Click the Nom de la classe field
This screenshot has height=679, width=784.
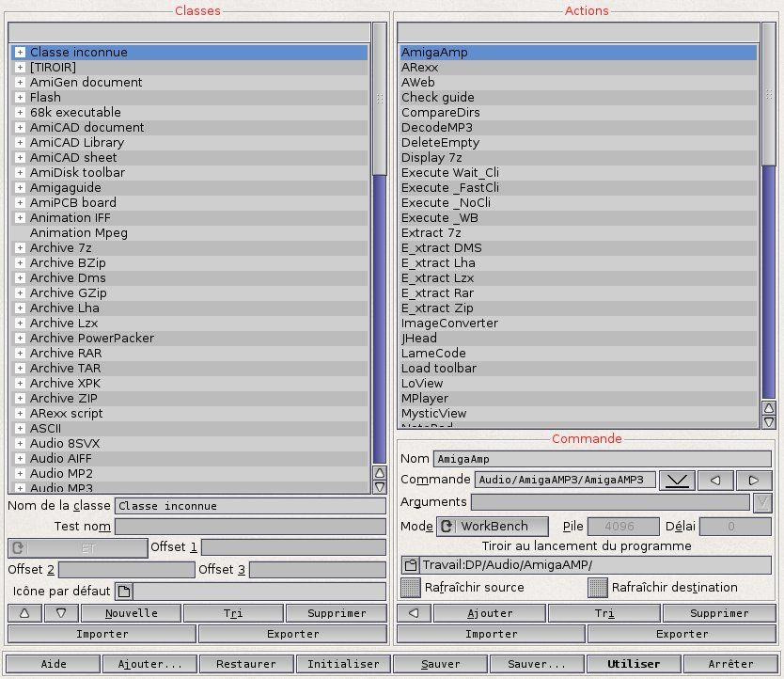[x=250, y=506]
